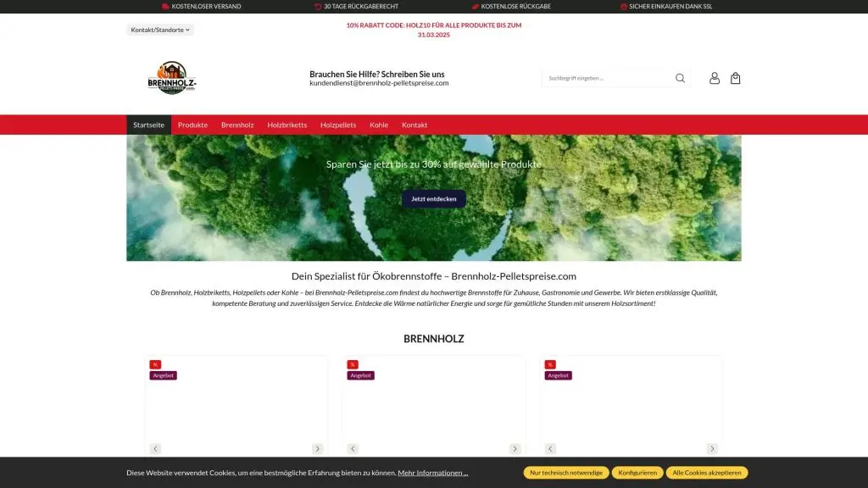Open the Holzbriketts menu item
Screen dimensions: 868x488
coord(287,125)
